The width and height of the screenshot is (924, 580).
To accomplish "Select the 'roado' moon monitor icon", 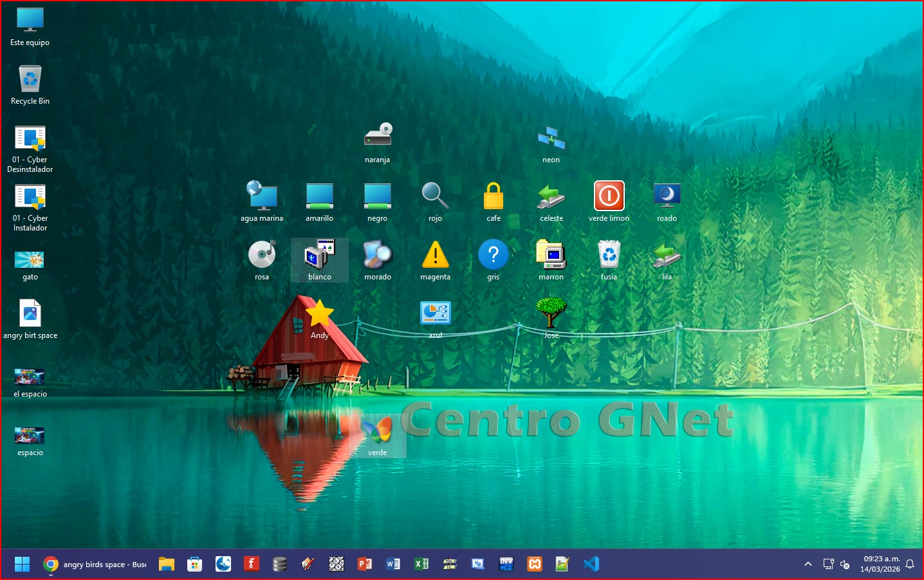I will click(667, 196).
